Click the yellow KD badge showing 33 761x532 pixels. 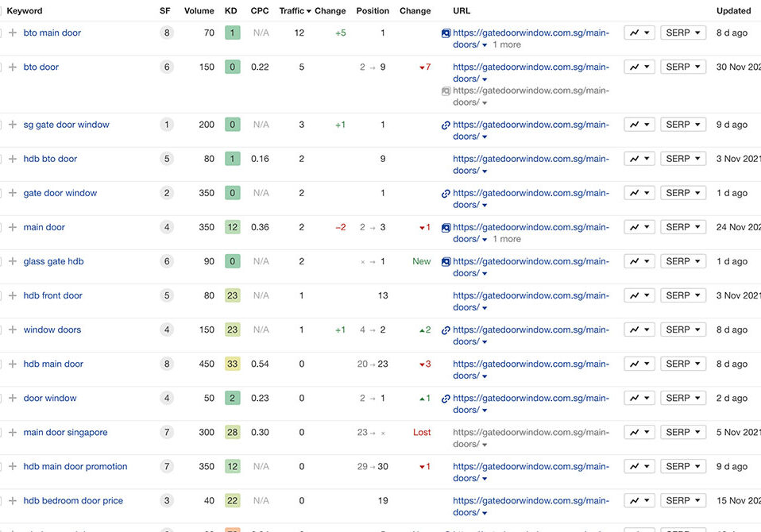pos(232,364)
